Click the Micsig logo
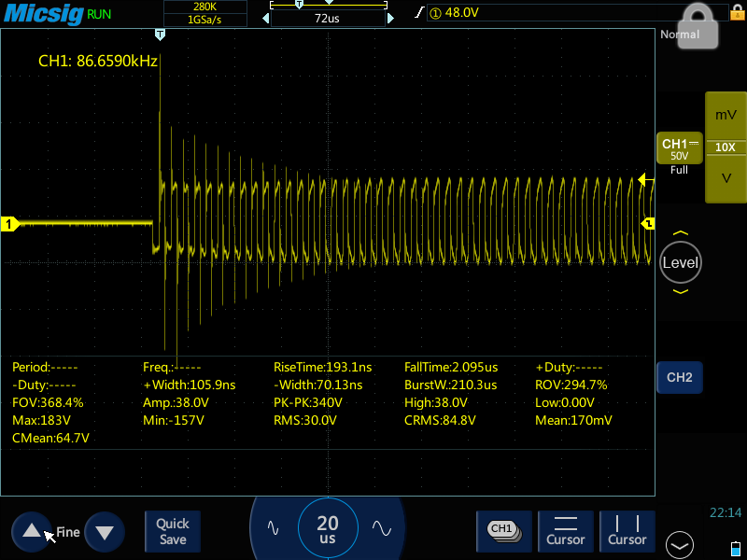 [43, 13]
